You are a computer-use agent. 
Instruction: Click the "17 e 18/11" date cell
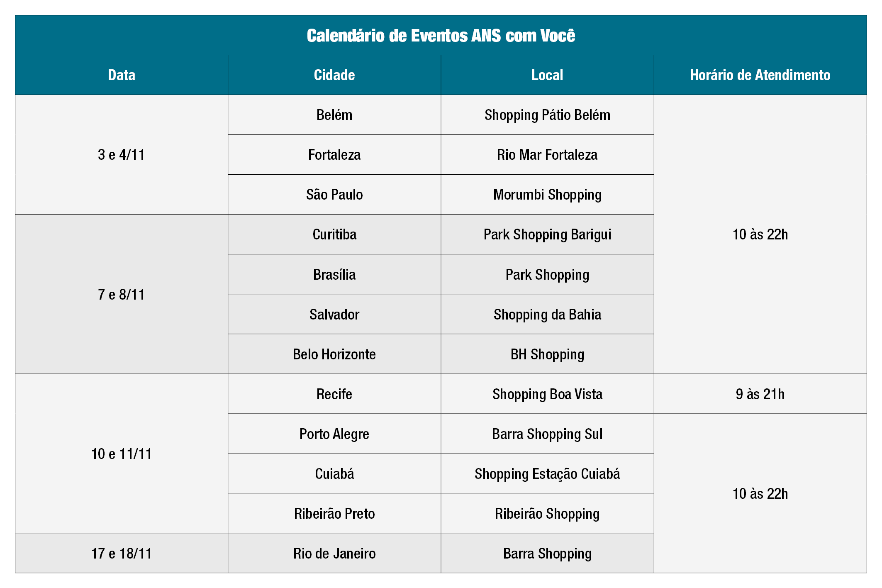(122, 553)
